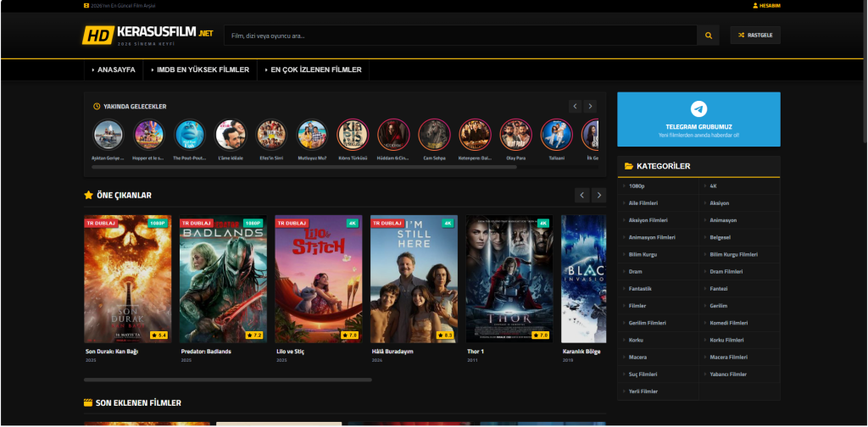
Task: Open the Macera Filmleri category
Action: tap(729, 358)
